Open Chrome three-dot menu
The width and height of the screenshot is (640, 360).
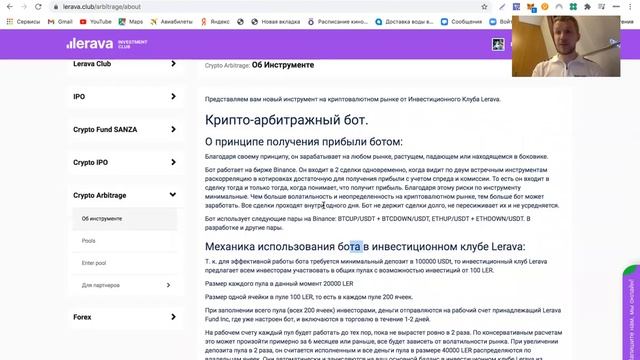[630, 7]
